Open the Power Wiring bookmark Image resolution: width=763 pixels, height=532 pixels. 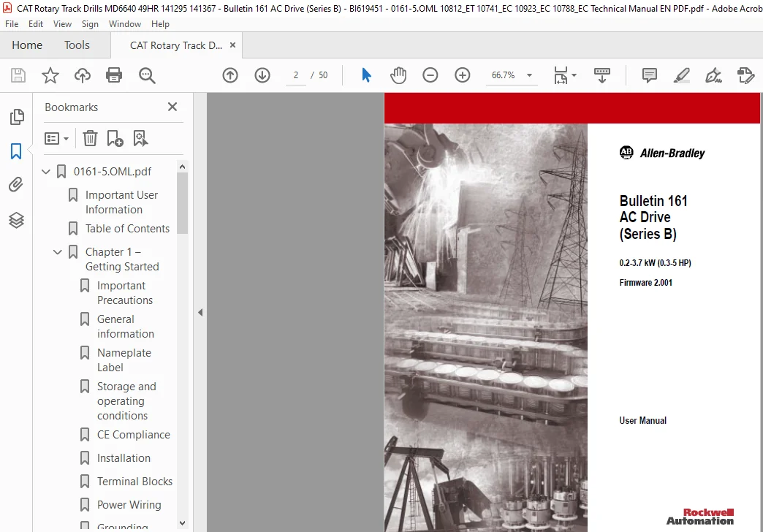coord(129,505)
